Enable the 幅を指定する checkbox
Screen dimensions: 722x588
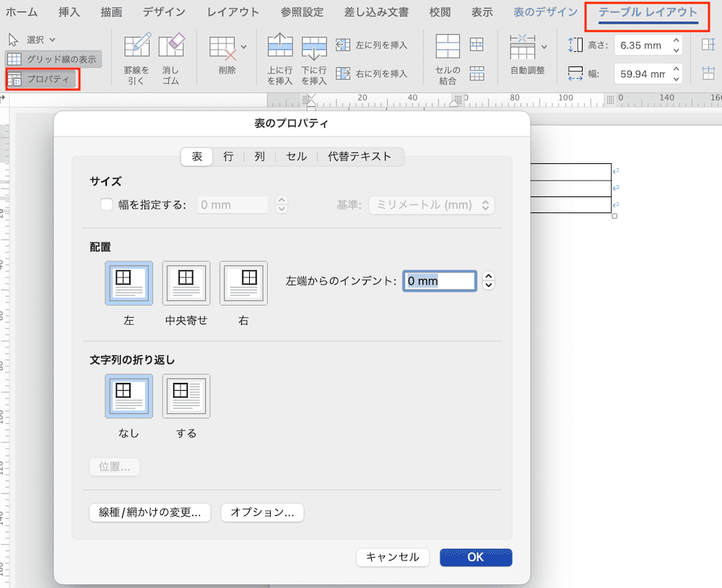[107, 204]
